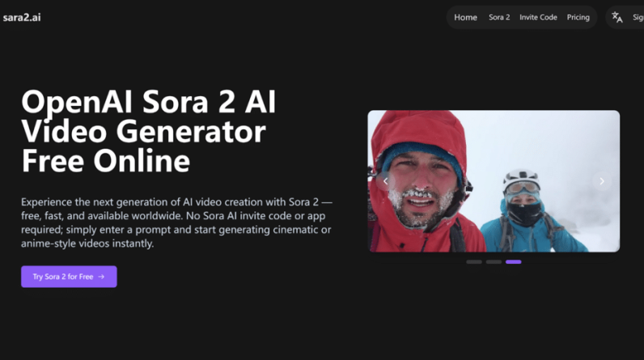644x360 pixels.
Task: Go to the Pricing page
Action: coord(578,17)
